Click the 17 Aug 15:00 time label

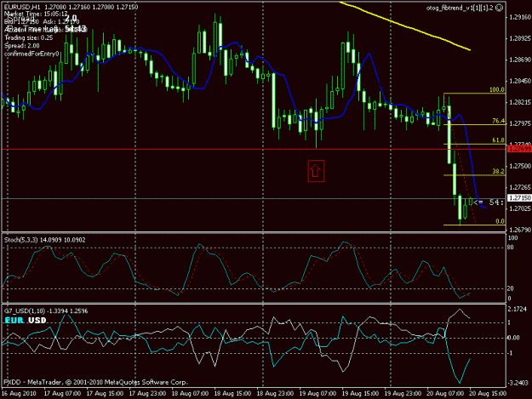(105, 394)
